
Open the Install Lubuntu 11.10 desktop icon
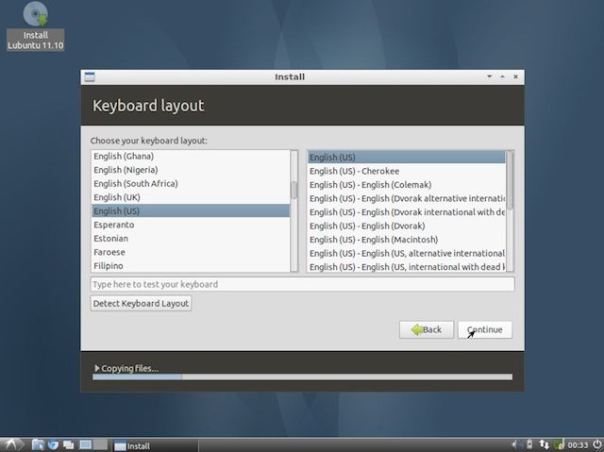click(35, 26)
